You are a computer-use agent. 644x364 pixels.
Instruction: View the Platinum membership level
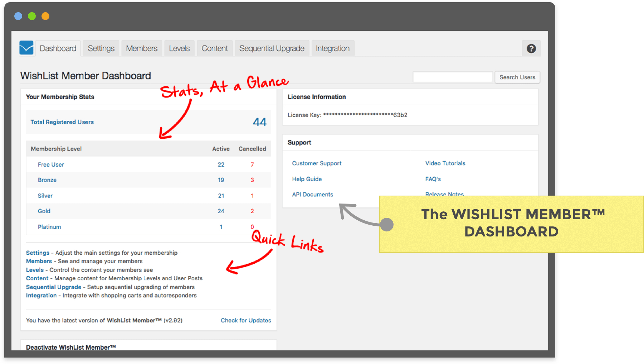pyautogui.click(x=49, y=226)
